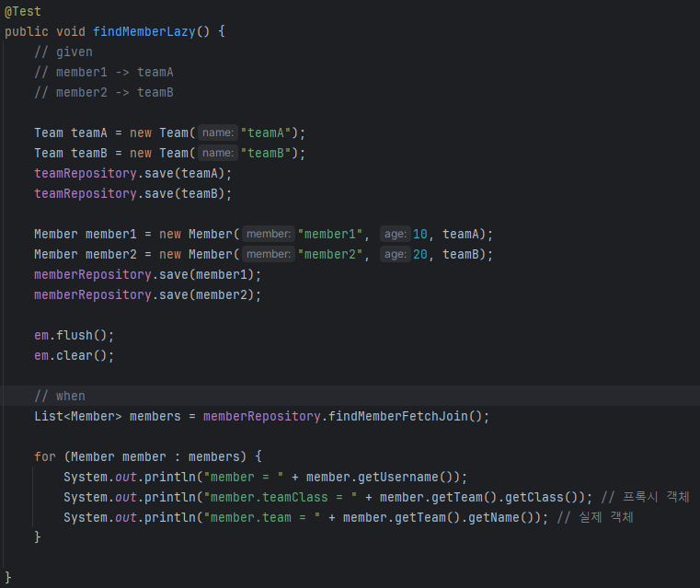
Task: Click the "teamB" string literal
Action: (266, 153)
